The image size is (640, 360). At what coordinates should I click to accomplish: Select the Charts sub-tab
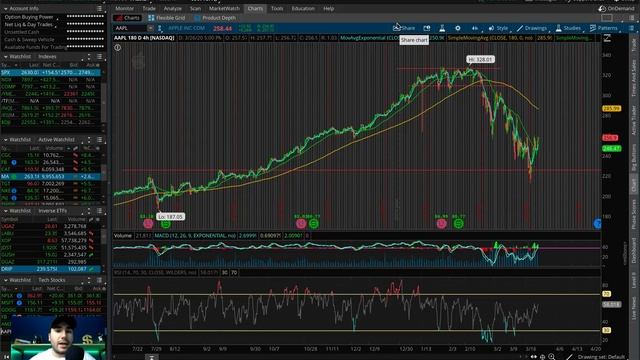128,18
